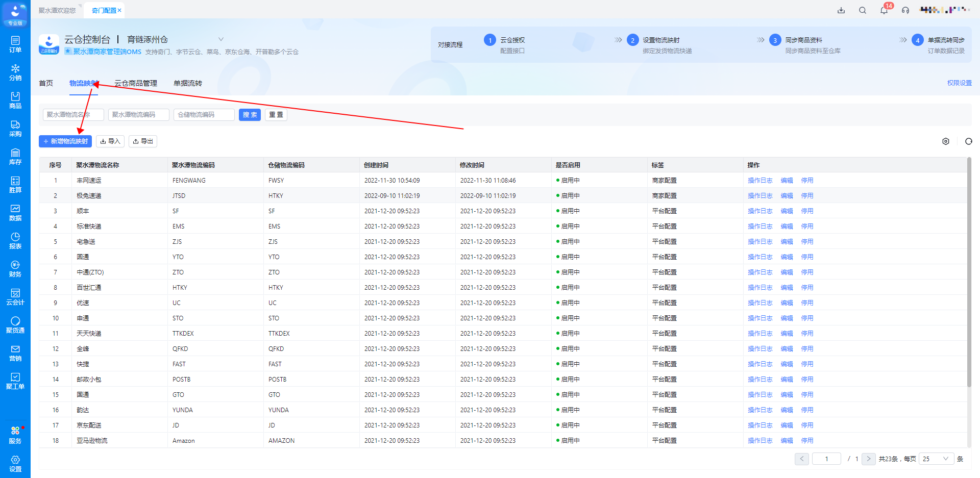Click step 2 设置物流映射 in the flow
The image size is (980, 478).
pos(659,45)
